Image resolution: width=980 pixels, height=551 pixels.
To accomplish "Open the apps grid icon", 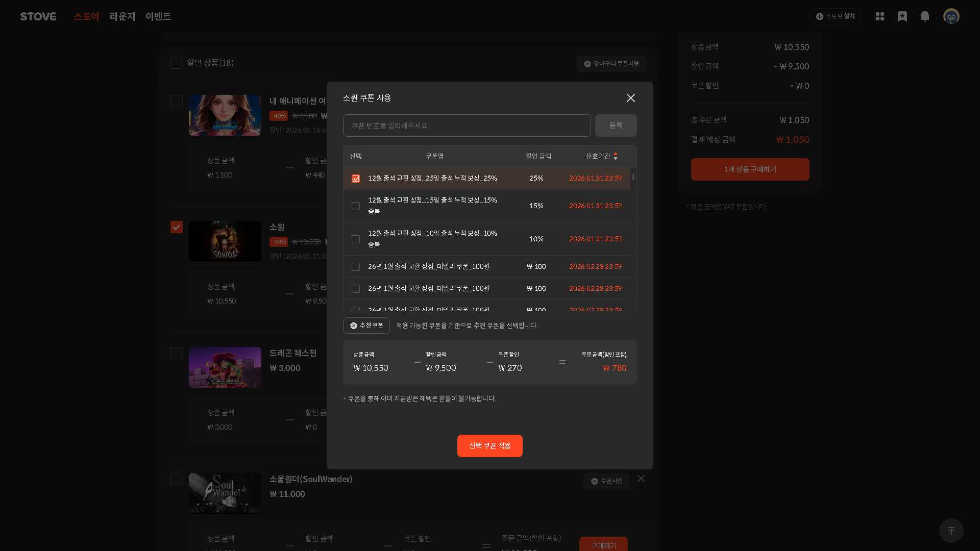I will (880, 16).
